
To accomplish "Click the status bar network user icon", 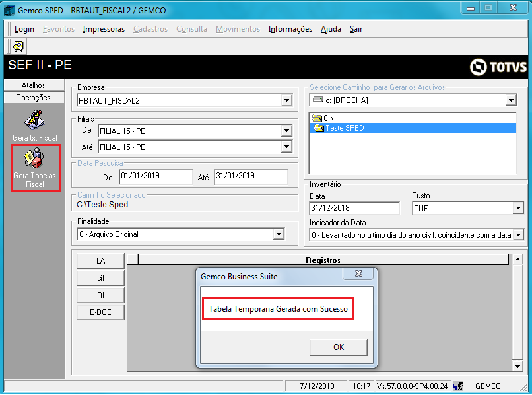I will pyautogui.click(x=458, y=386).
